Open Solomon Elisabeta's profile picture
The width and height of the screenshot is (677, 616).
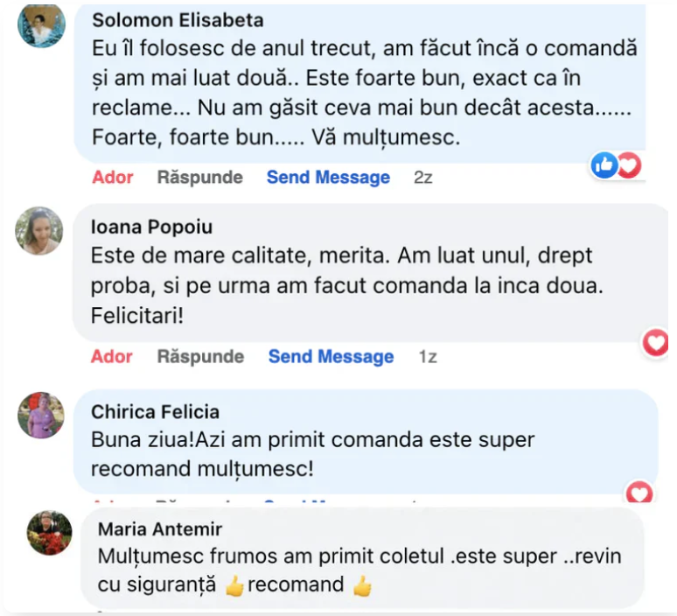coord(41,24)
